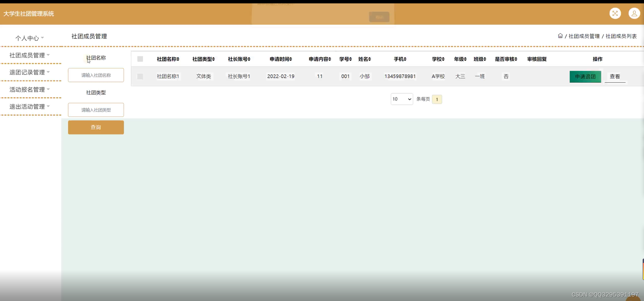Expand 退出活动管理 sidebar menu

[x=30, y=107]
